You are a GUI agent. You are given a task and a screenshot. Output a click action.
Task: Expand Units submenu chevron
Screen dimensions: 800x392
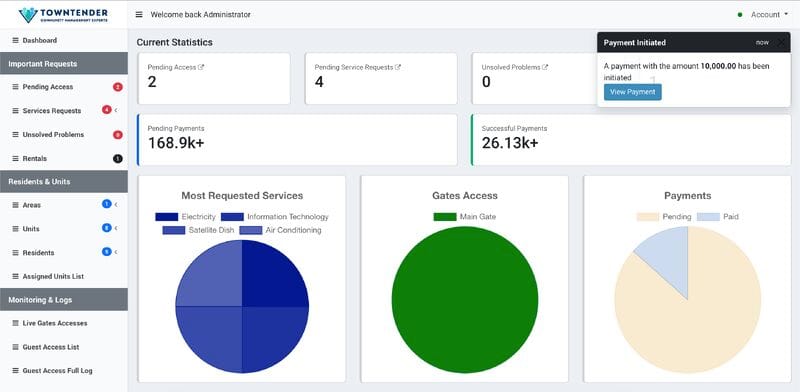[116, 229]
